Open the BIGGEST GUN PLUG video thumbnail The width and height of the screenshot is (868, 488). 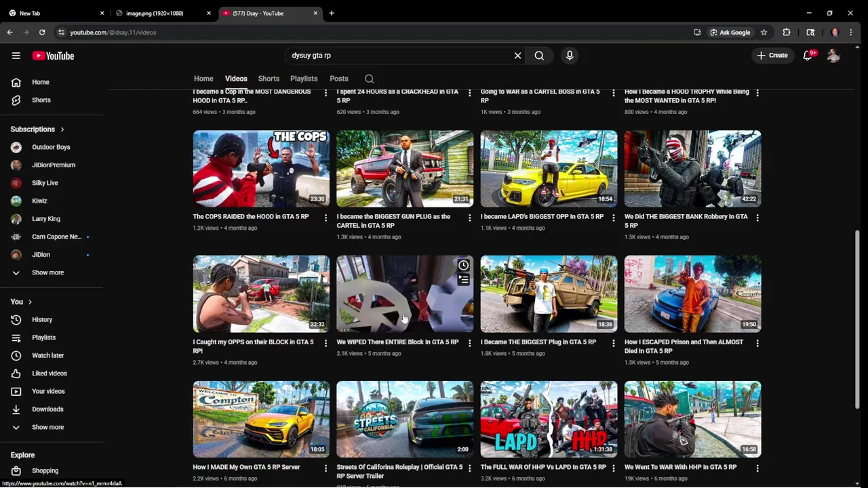tap(405, 169)
